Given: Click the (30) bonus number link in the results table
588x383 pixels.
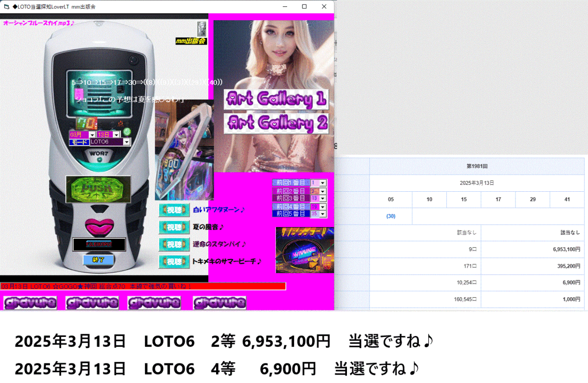Looking at the screenshot, I should point(391,216).
